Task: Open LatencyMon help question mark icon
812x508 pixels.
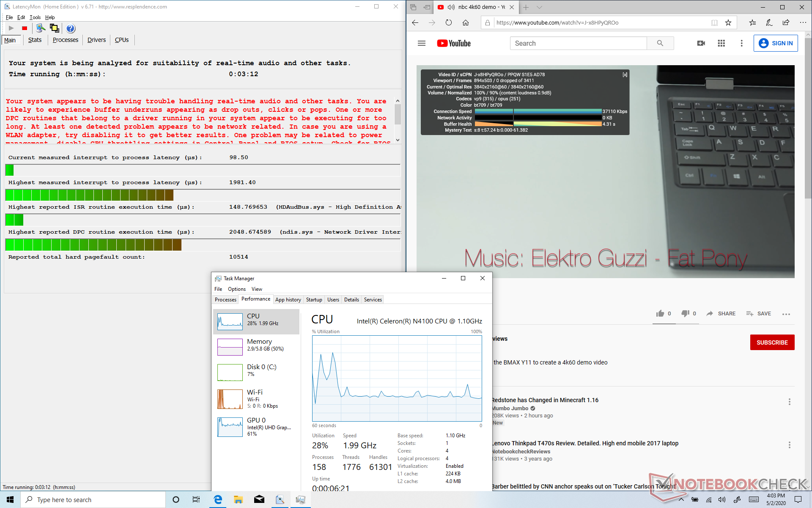Action: 71,28
